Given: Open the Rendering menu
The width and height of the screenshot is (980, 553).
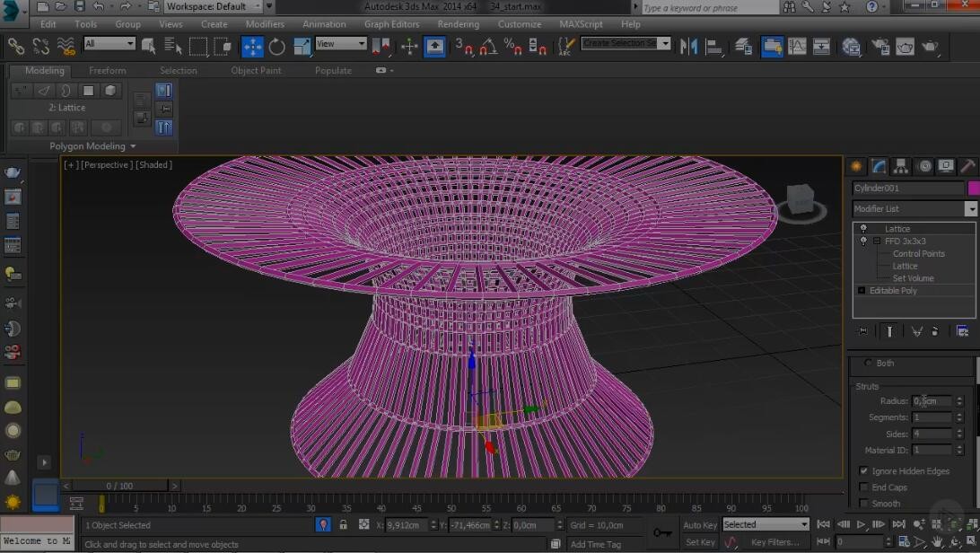Looking at the screenshot, I should point(458,24).
